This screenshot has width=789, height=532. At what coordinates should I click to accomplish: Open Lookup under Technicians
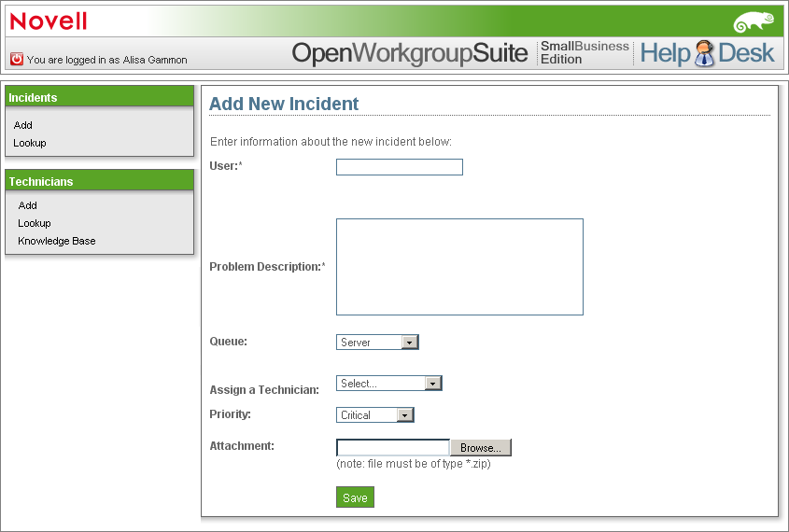(35, 223)
